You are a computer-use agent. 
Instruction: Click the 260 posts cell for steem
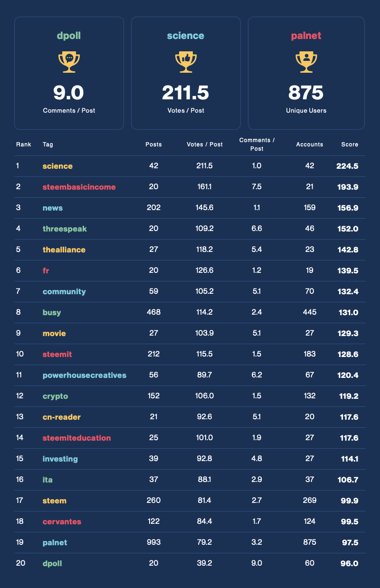point(153,501)
